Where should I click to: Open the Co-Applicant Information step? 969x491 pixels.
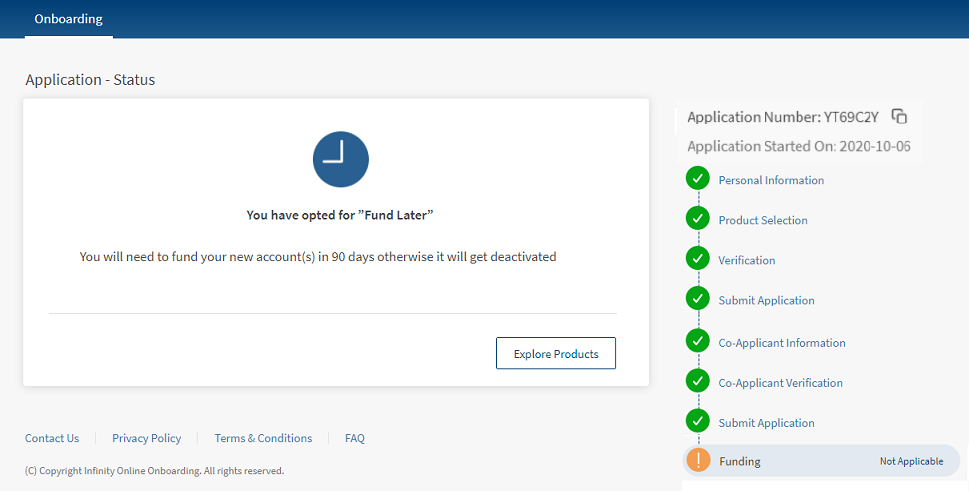coord(781,343)
